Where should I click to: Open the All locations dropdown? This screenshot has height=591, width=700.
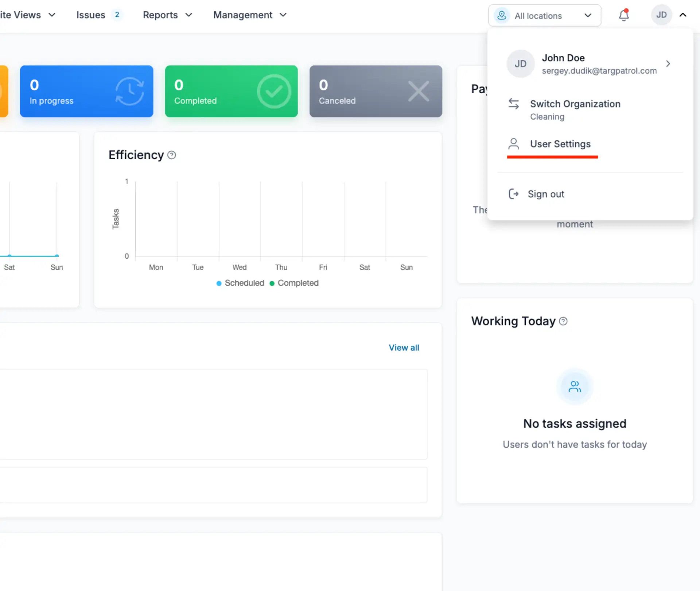[x=544, y=15]
